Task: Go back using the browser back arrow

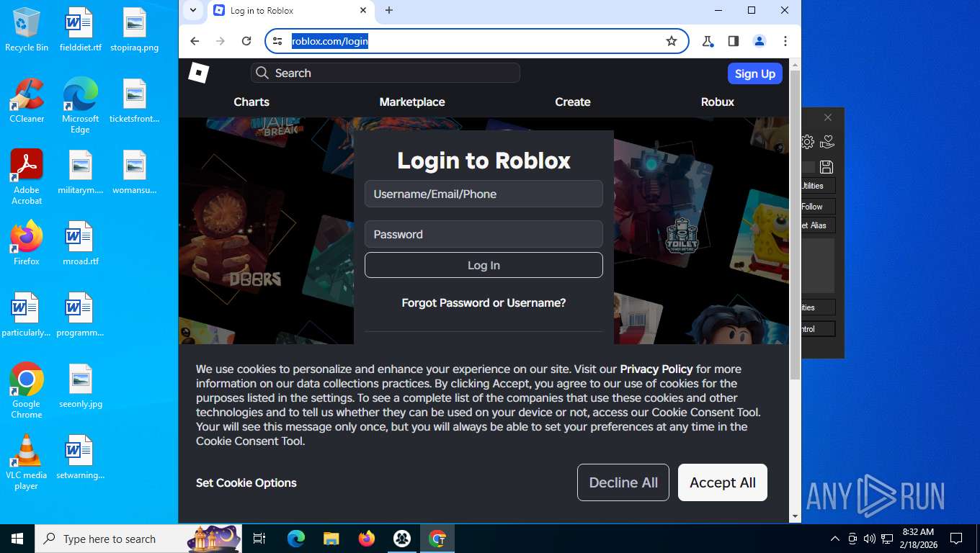Action: click(195, 41)
